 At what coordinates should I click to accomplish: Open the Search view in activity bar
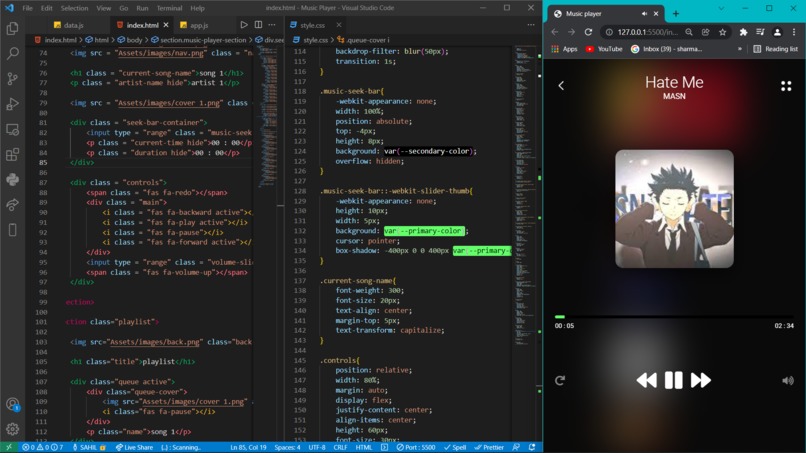point(12,53)
